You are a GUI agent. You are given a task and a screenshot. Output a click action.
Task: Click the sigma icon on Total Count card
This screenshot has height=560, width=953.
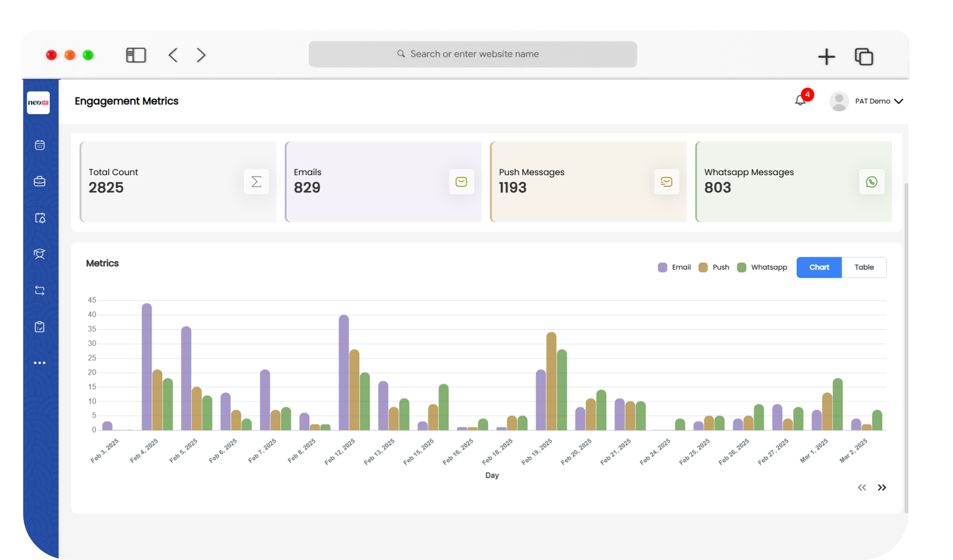256,182
